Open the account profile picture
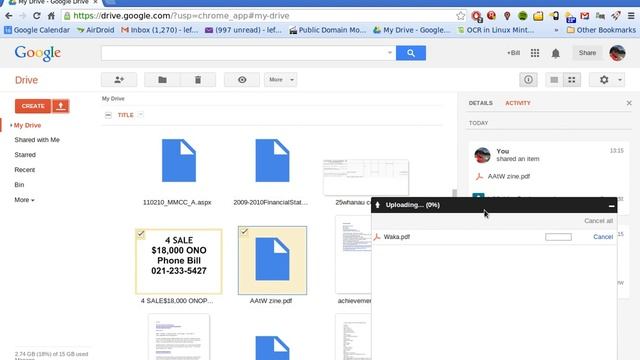Image resolution: width=640 pixels, height=360 pixels. point(617,53)
